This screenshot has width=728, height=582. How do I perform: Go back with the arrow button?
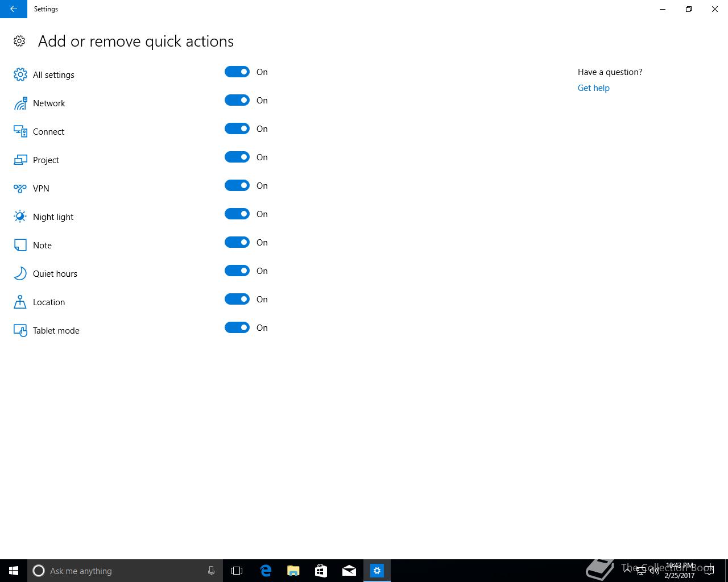pyautogui.click(x=14, y=9)
